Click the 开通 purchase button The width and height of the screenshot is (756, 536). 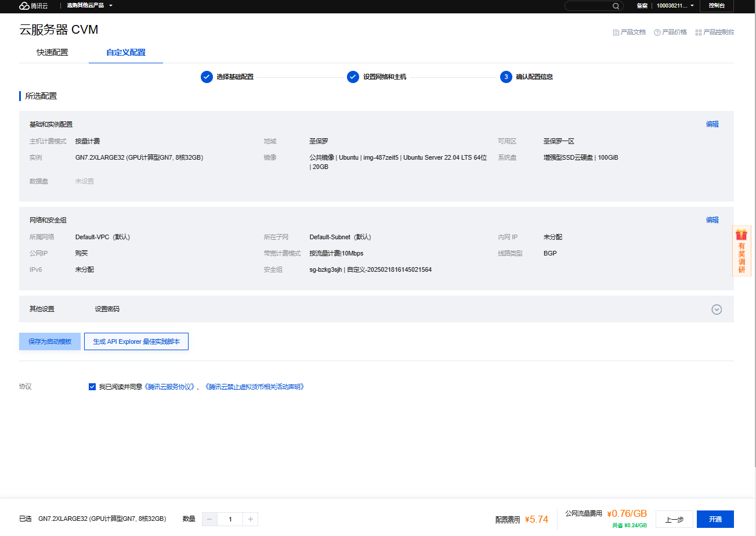(715, 519)
